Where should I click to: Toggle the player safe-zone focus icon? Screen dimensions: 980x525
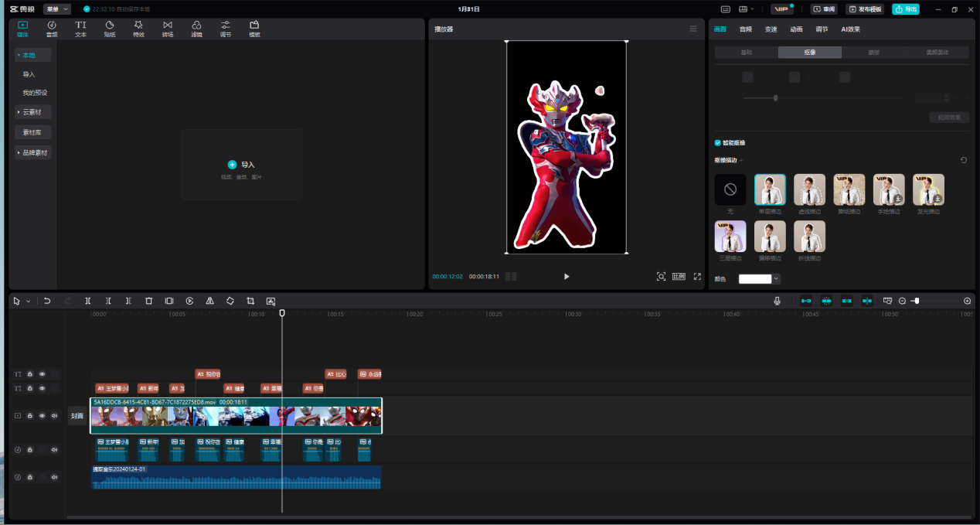(x=661, y=276)
